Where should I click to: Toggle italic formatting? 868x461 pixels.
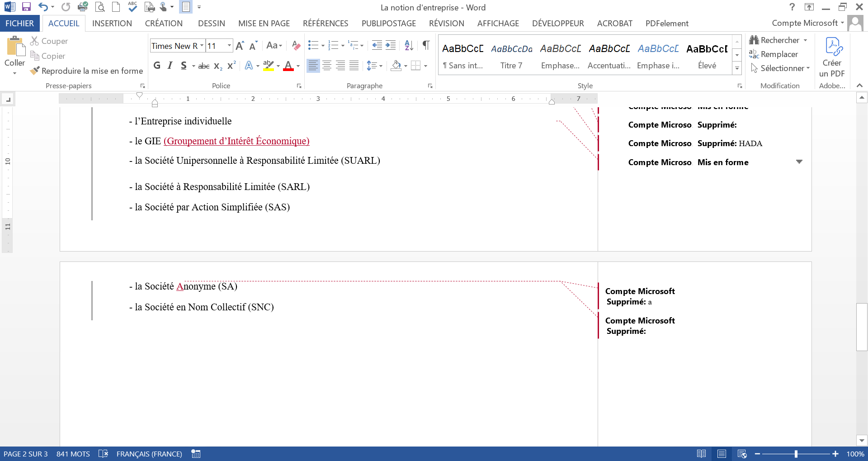click(x=170, y=66)
